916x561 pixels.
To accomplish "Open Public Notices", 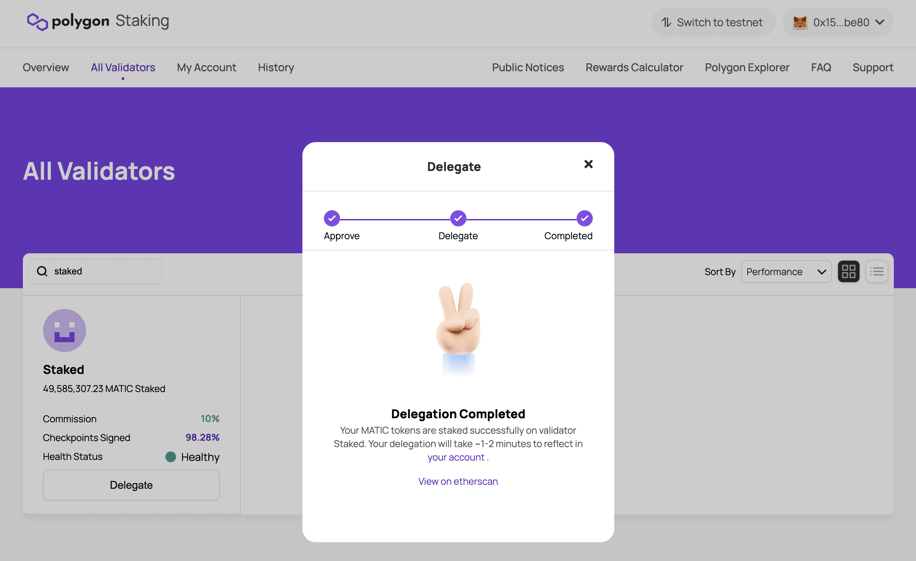I will (x=528, y=67).
